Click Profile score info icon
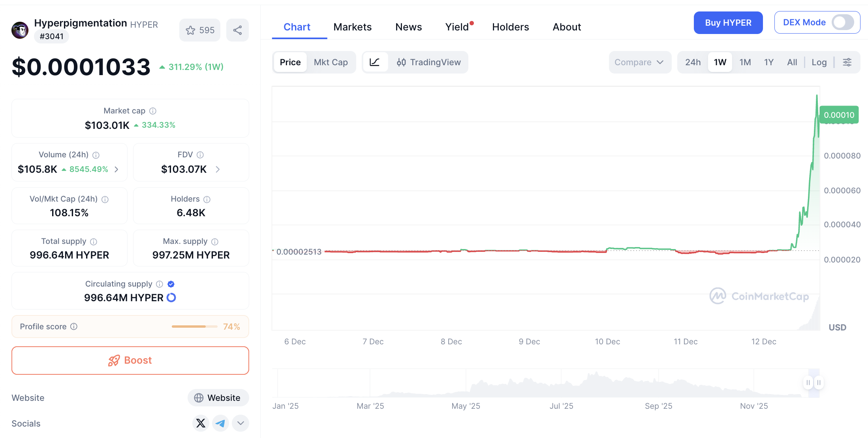 [74, 327]
